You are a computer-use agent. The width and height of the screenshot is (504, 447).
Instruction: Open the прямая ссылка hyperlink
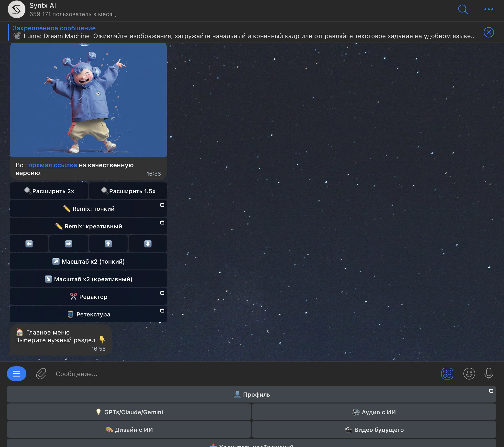(x=53, y=165)
